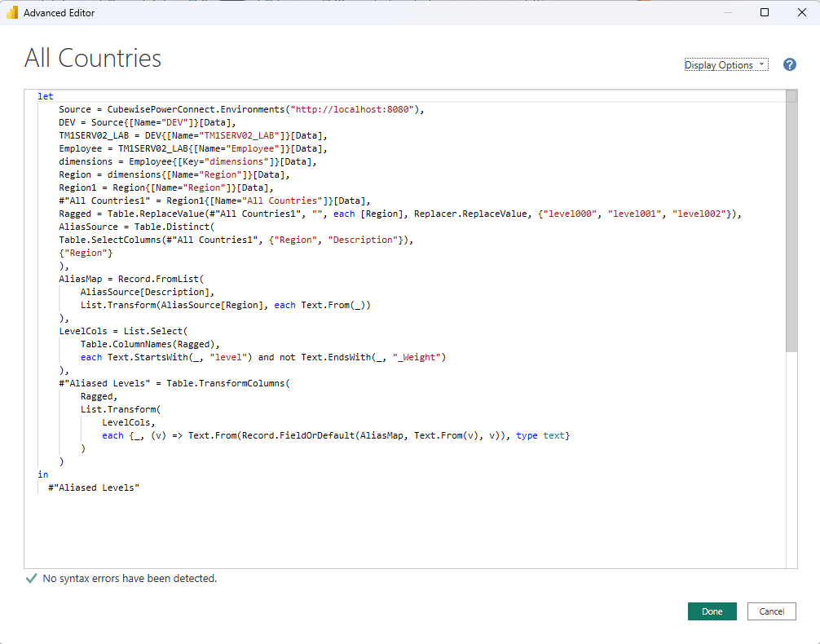Click the 'All Countries' query title
The width and height of the screenshot is (820, 644).
click(x=93, y=58)
